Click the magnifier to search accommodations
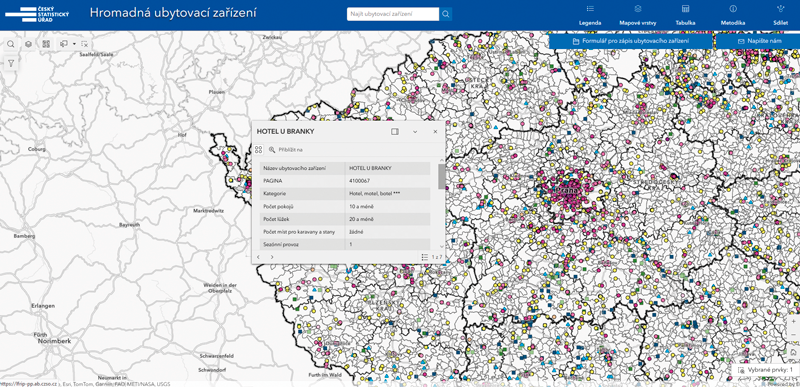The width and height of the screenshot is (800, 387). tap(445, 14)
